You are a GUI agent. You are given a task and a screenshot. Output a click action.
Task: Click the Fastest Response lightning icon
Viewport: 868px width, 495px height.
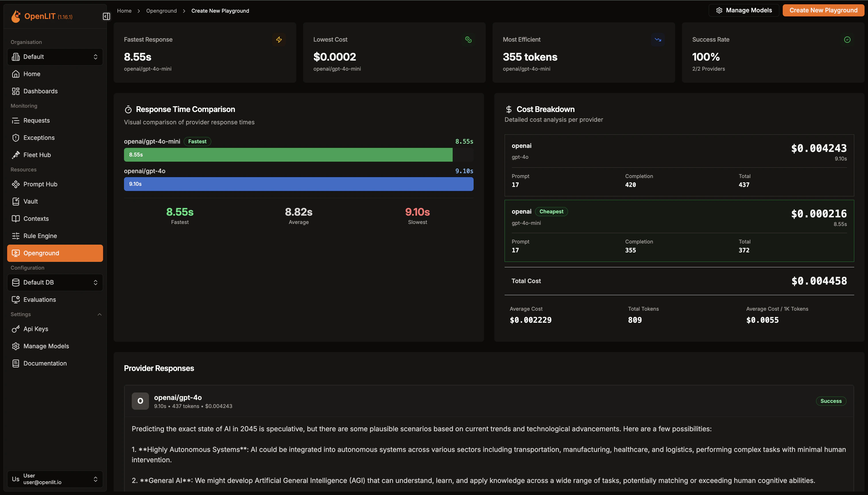click(279, 40)
